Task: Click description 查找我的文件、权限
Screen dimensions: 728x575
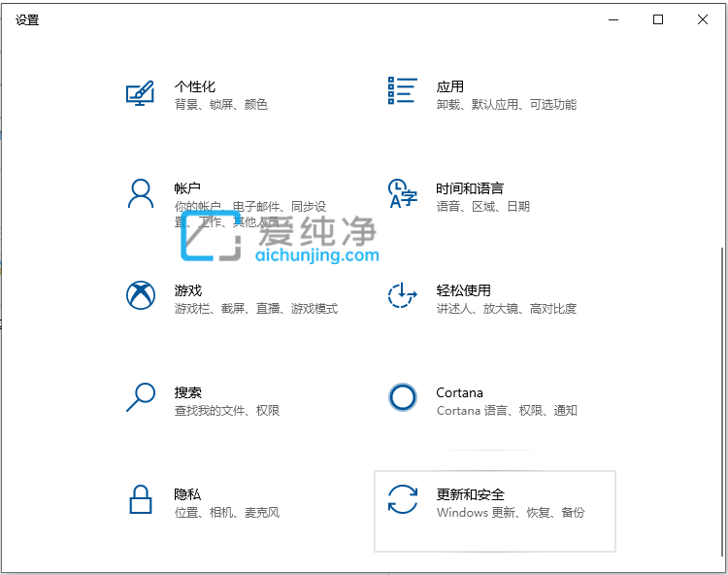Action: click(227, 411)
